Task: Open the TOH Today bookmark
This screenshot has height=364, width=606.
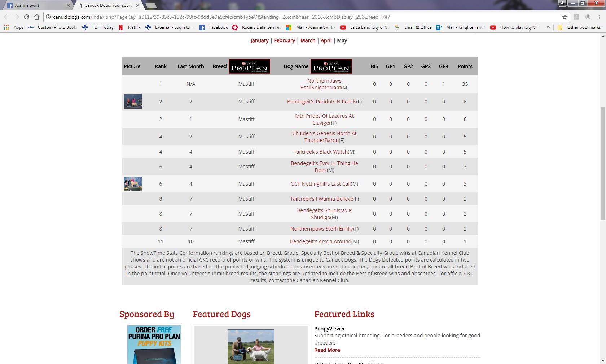Action: coord(98,27)
